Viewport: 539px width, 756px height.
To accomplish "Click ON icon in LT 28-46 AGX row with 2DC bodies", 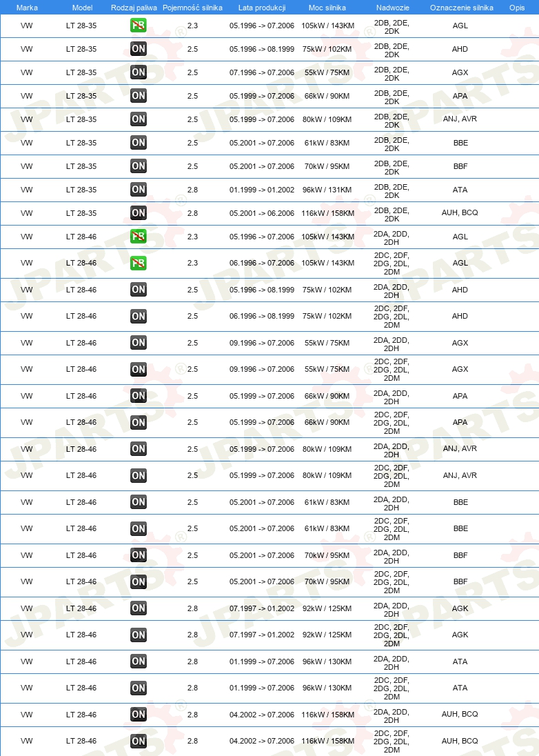I will coord(139,369).
